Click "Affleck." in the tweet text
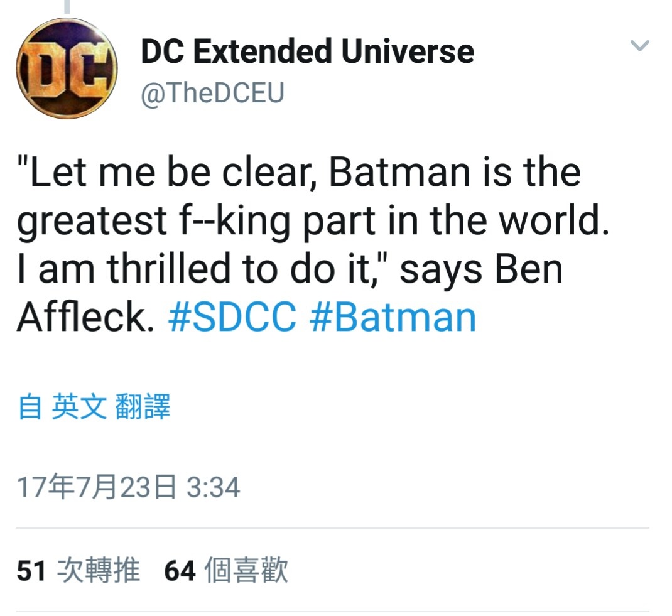The height and width of the screenshot is (616, 672). 85,317
